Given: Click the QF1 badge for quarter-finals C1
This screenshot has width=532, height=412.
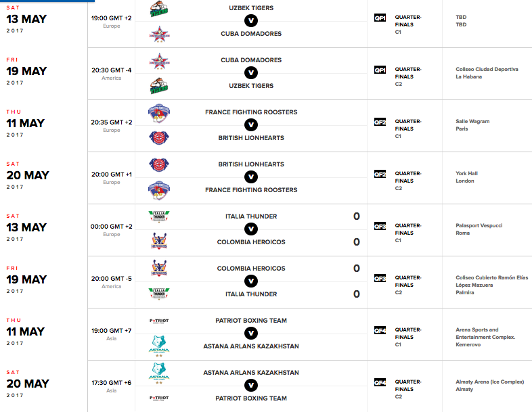Looking at the screenshot, I should click(x=380, y=18).
